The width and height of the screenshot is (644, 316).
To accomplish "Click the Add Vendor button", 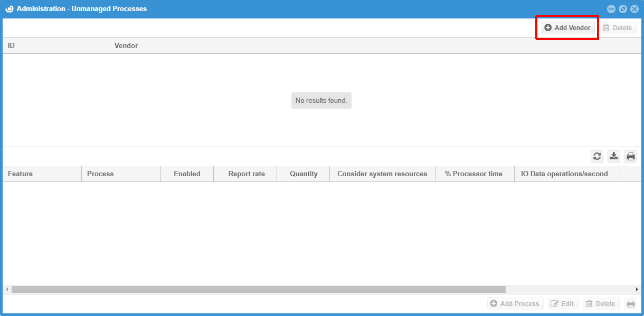I will coord(567,28).
